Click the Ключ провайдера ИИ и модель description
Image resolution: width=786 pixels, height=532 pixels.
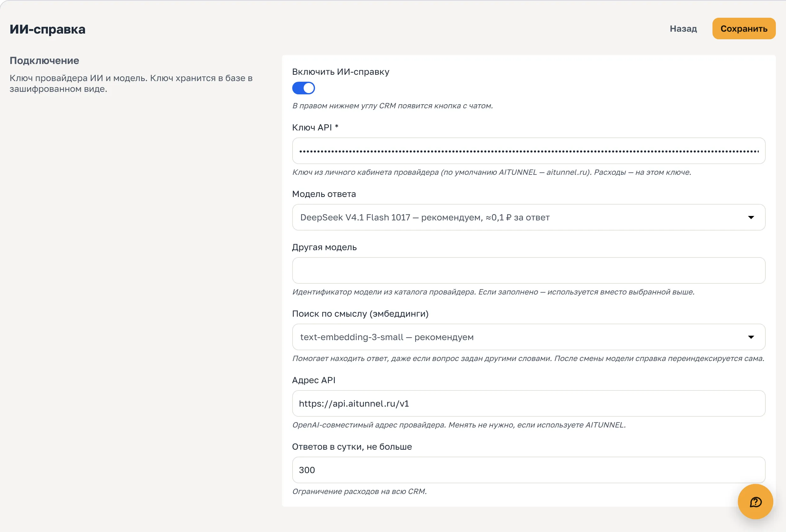coord(131,84)
